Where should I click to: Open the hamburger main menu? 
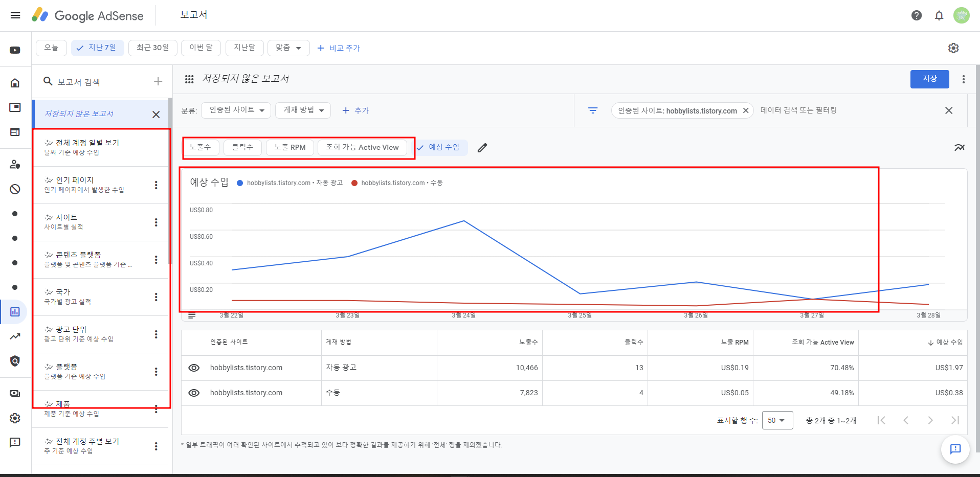click(x=15, y=15)
